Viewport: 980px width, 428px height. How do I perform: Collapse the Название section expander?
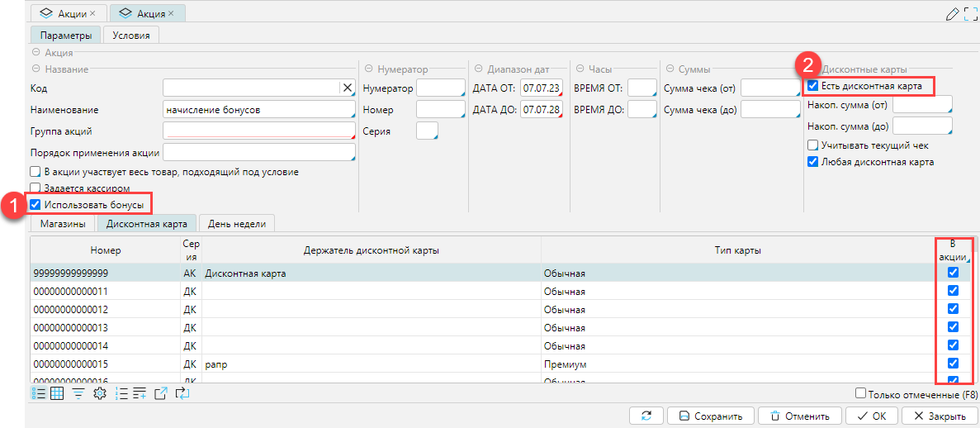pyautogui.click(x=37, y=69)
